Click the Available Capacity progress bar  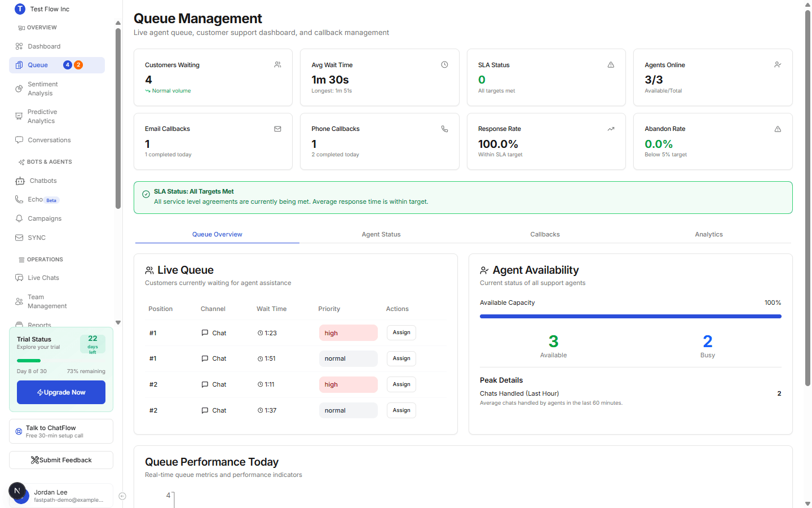630,317
